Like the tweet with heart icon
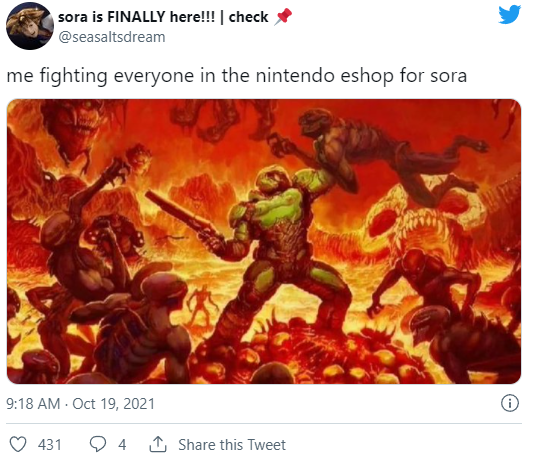 [x=18, y=444]
